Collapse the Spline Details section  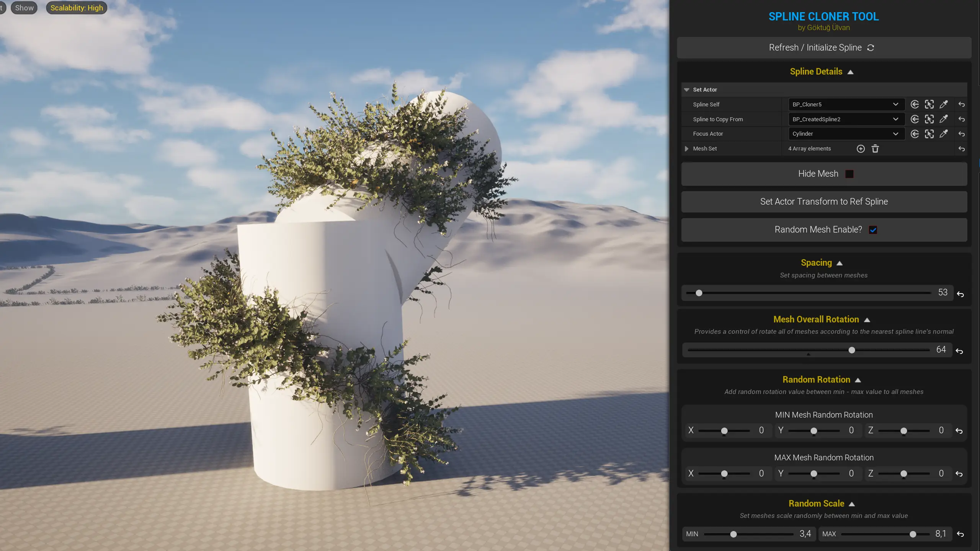[x=851, y=72]
